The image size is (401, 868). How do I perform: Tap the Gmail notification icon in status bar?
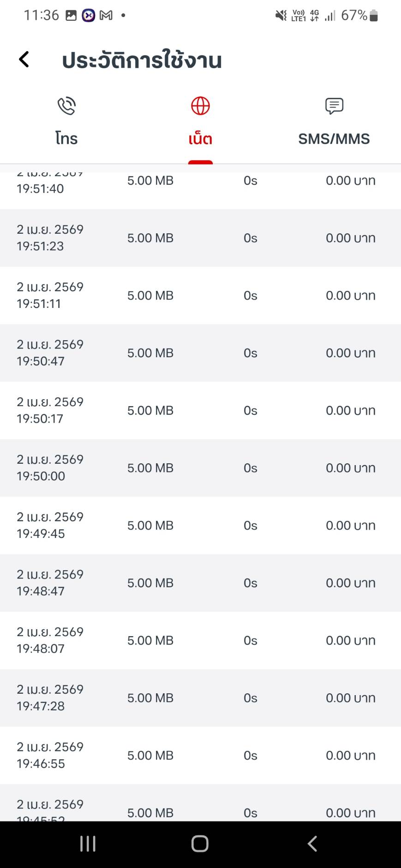coord(106,16)
